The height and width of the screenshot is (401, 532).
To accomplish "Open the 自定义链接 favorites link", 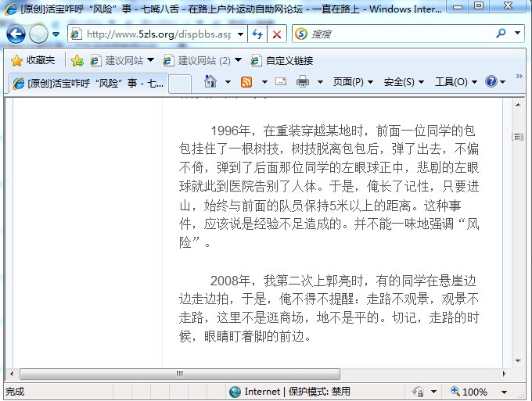I will [282, 61].
